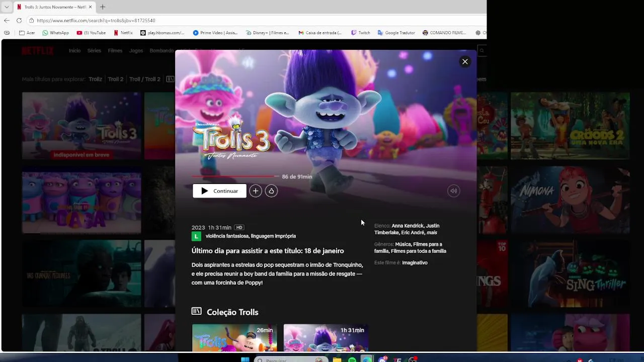Continue playing Trolls 3
Screen dimensions: 644x362
coord(219,191)
